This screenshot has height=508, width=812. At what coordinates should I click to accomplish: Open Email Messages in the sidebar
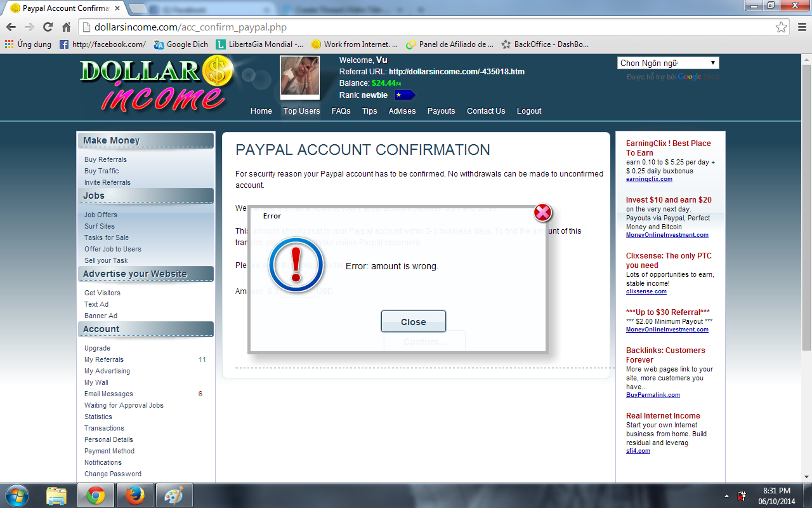[x=108, y=394]
